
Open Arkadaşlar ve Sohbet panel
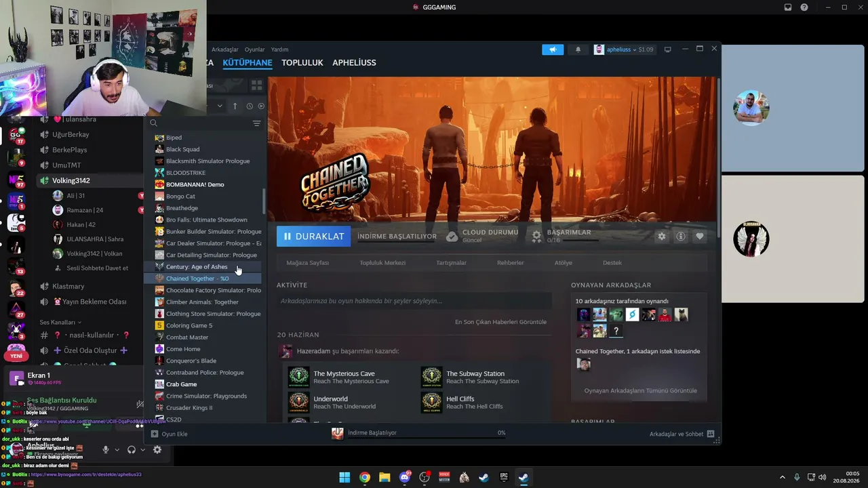(682, 434)
